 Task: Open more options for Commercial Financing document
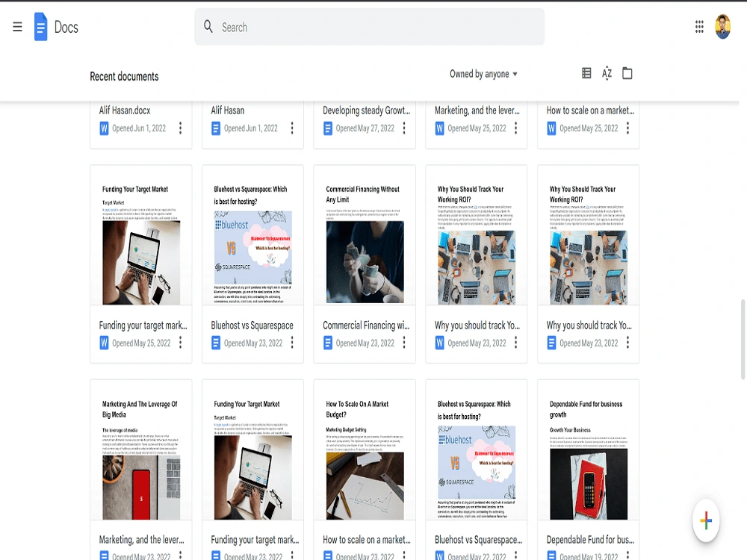tap(404, 343)
